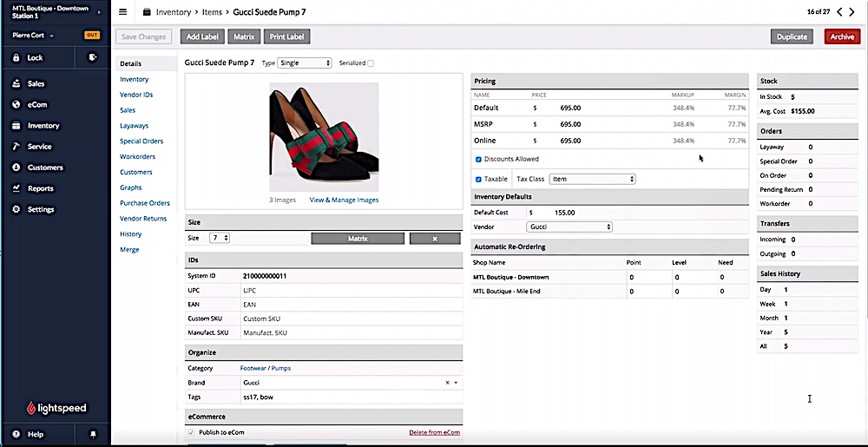Select the Details tab

pyautogui.click(x=131, y=63)
